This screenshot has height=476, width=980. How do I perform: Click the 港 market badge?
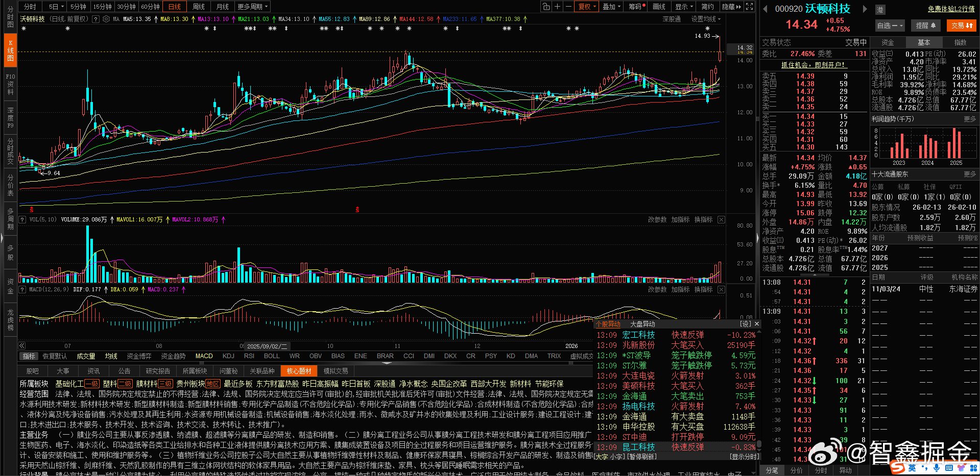[x=880, y=9]
